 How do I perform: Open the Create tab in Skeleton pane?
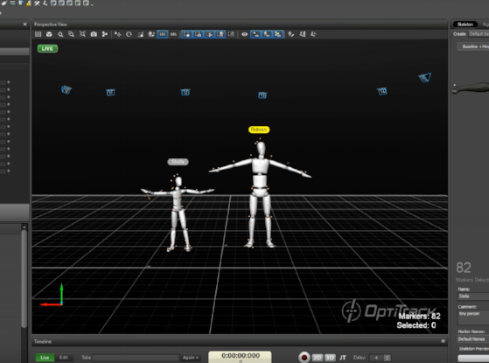point(459,34)
